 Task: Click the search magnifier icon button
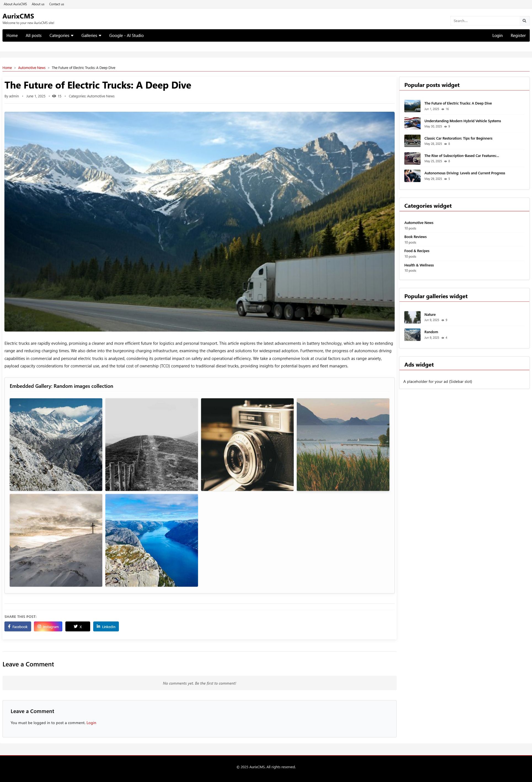[x=524, y=21]
